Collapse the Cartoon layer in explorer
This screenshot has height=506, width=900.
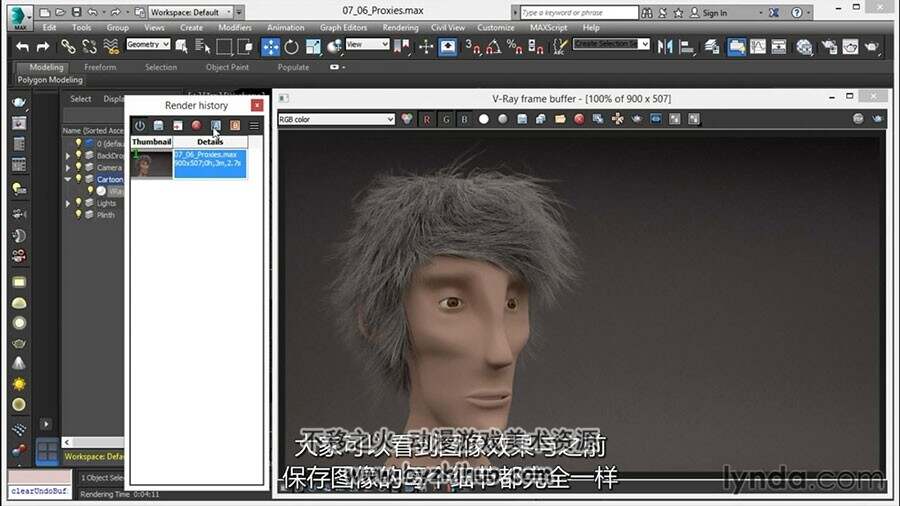[68, 180]
